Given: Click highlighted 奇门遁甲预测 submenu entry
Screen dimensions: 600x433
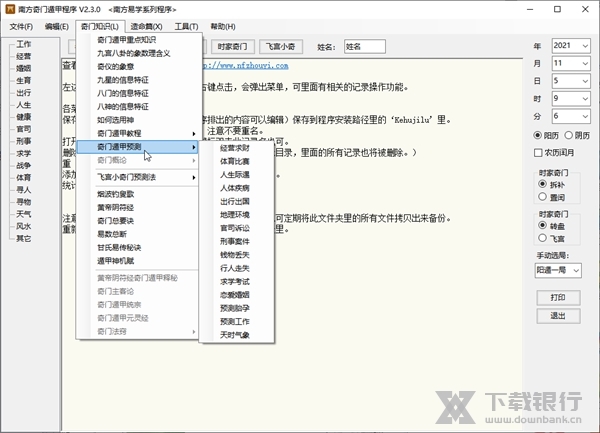Looking at the screenshot, I should click(x=137, y=147).
